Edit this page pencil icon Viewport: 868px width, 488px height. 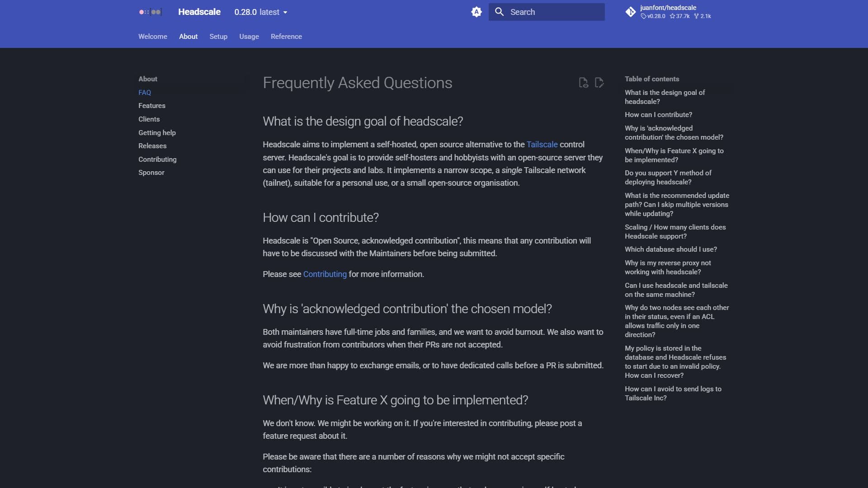click(599, 83)
